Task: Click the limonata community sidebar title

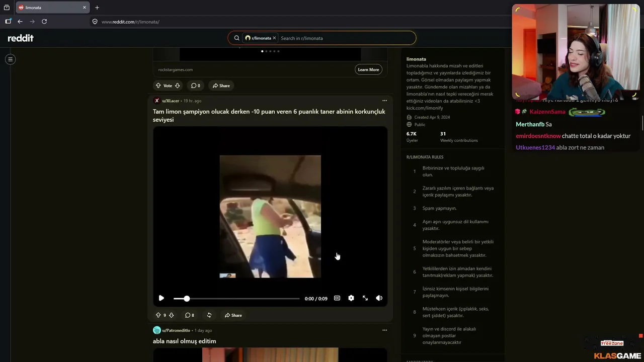Action: 416,59
